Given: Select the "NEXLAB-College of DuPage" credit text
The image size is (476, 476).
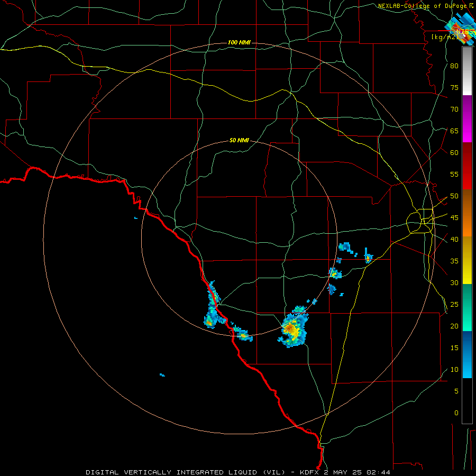Looking at the screenshot, I should (422, 6).
